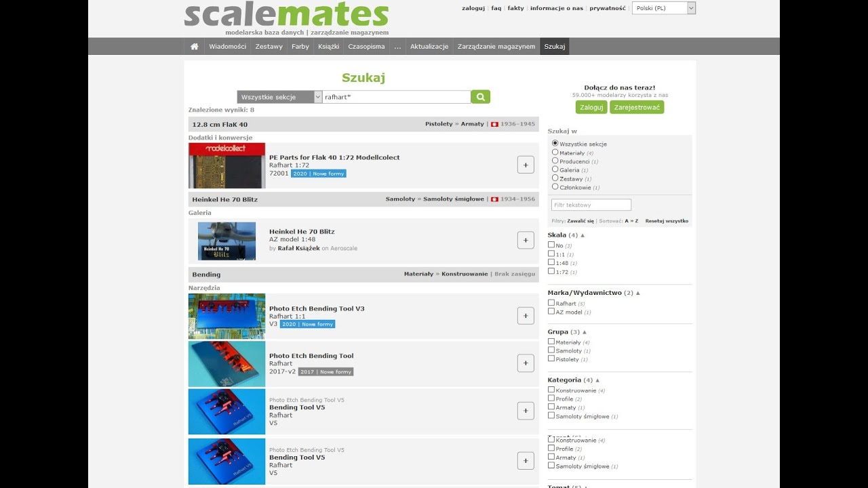Image resolution: width=868 pixels, height=488 pixels.
Task: Open PE Parts for Flak 40 1:72 Modellcolect title
Action: point(334,157)
